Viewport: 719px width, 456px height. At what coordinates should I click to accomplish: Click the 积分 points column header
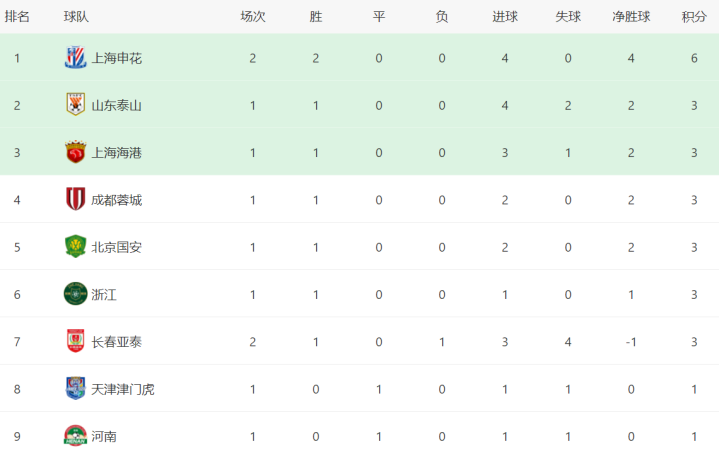click(694, 17)
